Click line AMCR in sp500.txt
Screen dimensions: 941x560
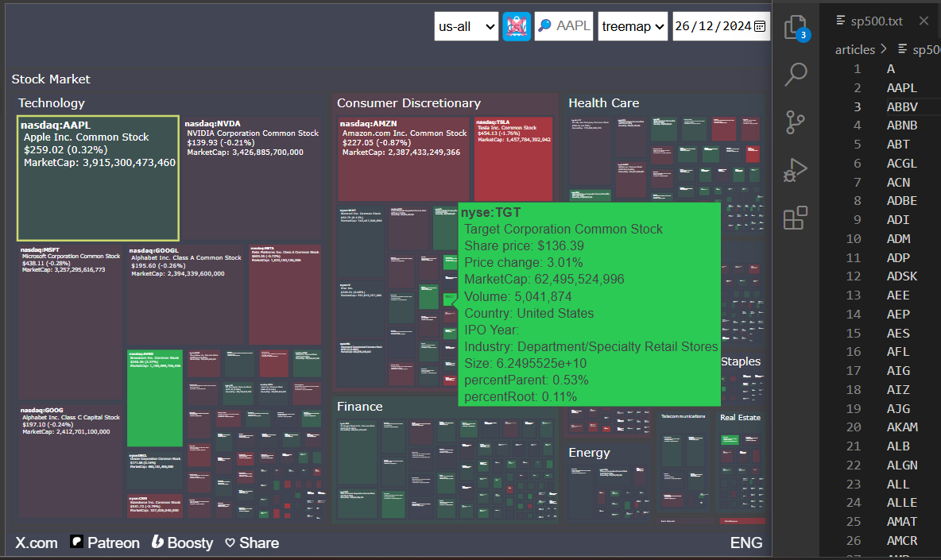(902, 540)
